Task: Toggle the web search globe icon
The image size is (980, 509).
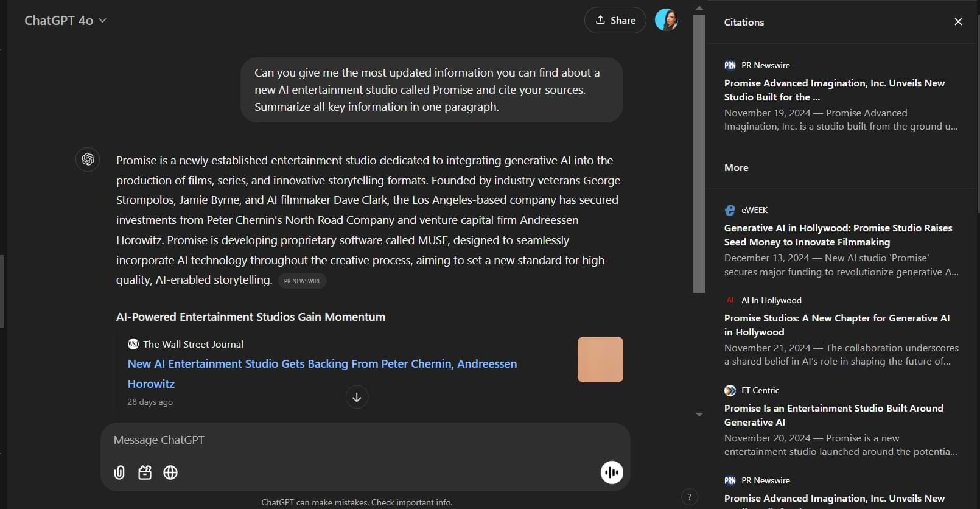Action: [170, 472]
